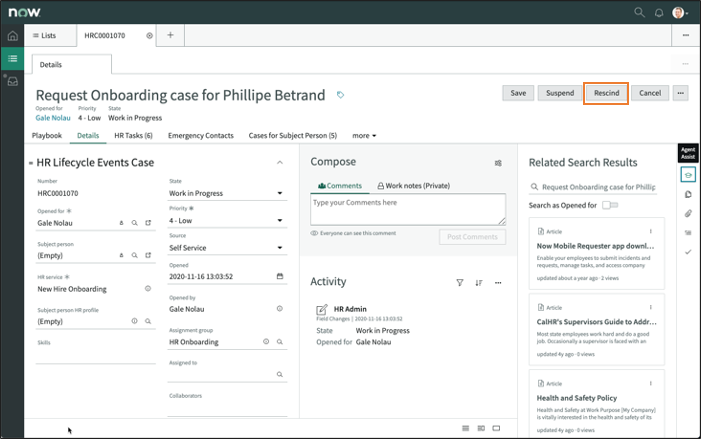Open the user avatar menu
Image resolution: width=701 pixels, height=439 pixels.
click(x=680, y=13)
